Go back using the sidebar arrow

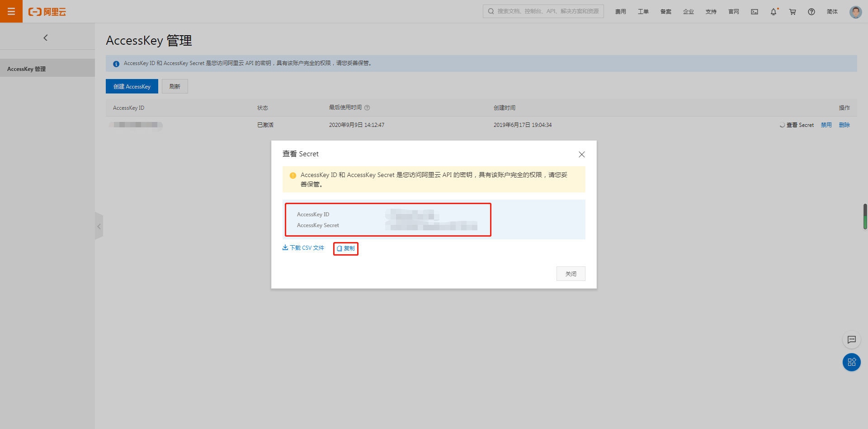(45, 38)
